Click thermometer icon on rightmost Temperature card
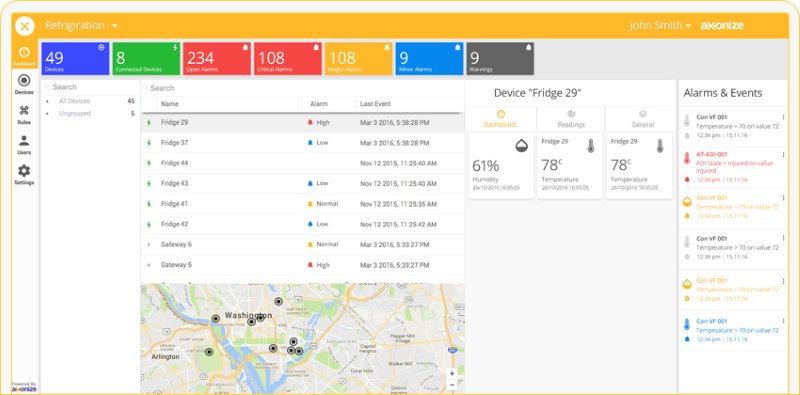This screenshot has width=800, height=395. (x=660, y=146)
